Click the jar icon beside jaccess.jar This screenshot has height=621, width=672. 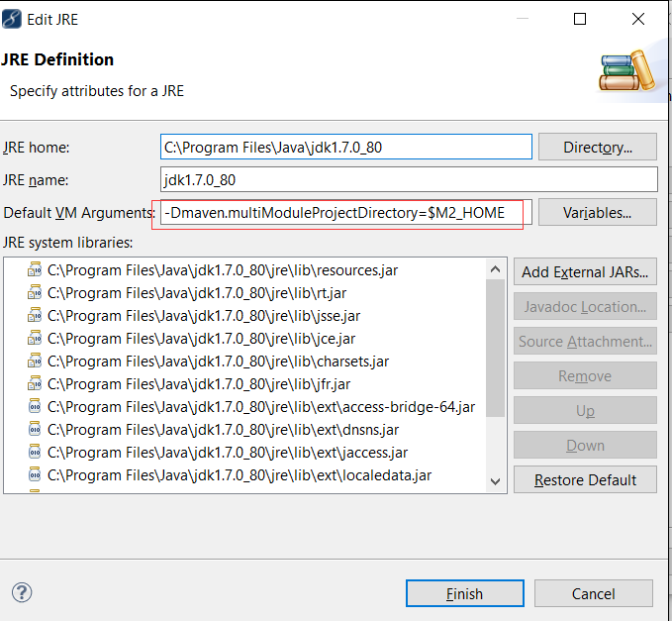click(x=35, y=452)
